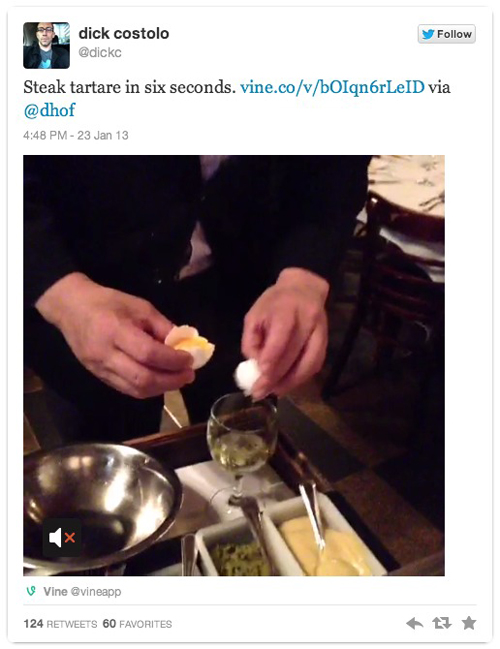
Task: Unmute the Vine video sound
Action: pos(62,538)
